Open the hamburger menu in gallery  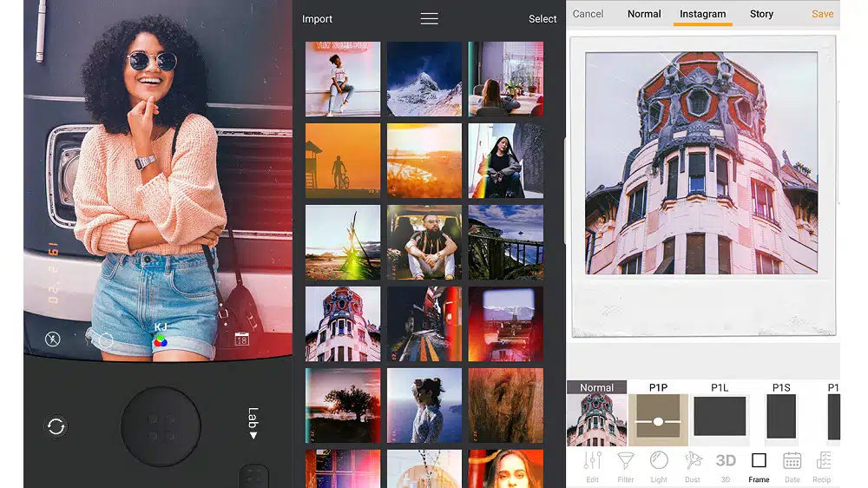[x=430, y=18]
